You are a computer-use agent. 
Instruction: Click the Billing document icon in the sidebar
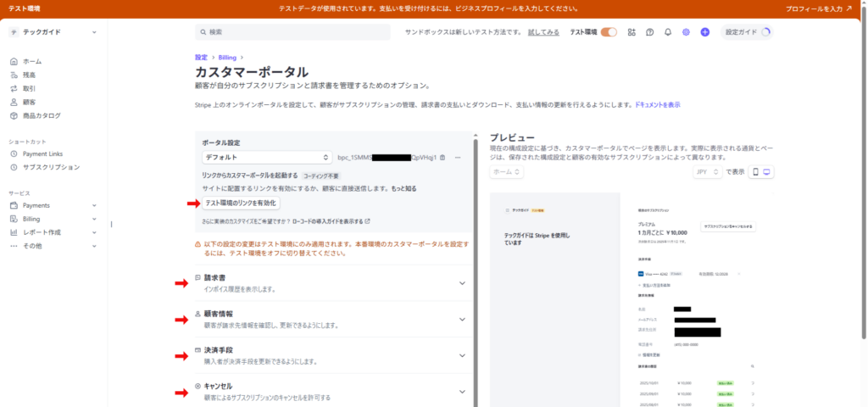pyautogui.click(x=14, y=219)
